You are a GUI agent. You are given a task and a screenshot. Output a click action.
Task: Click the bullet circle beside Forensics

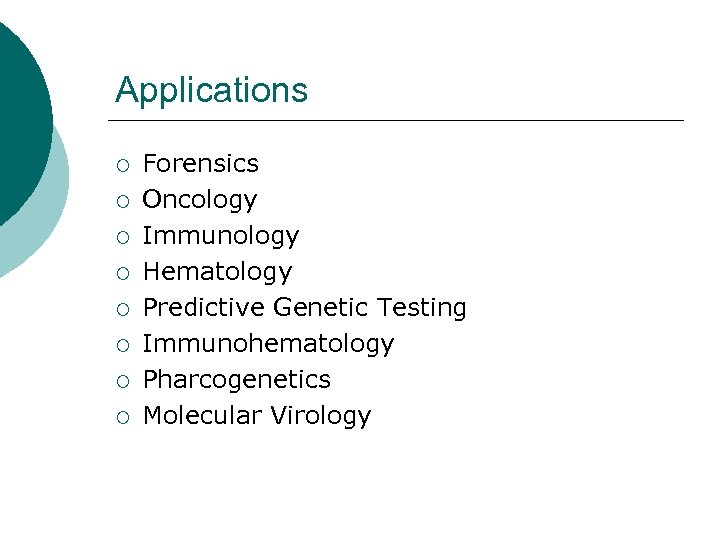tap(122, 164)
